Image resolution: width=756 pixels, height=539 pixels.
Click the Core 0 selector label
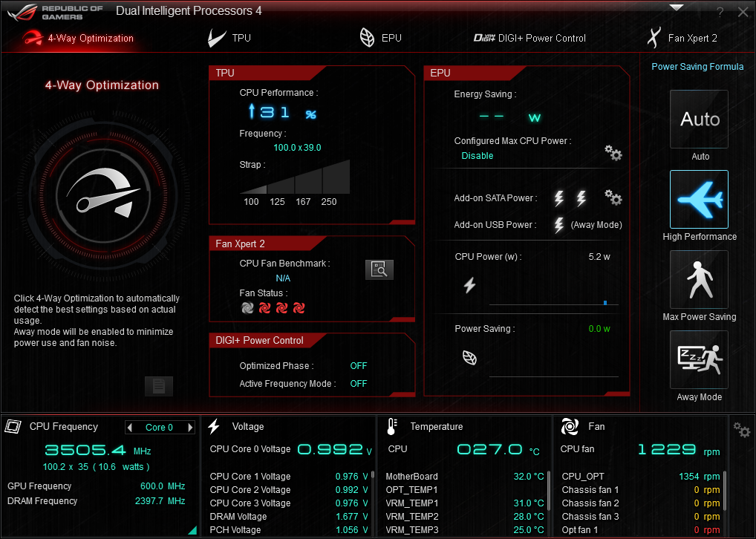tap(159, 427)
